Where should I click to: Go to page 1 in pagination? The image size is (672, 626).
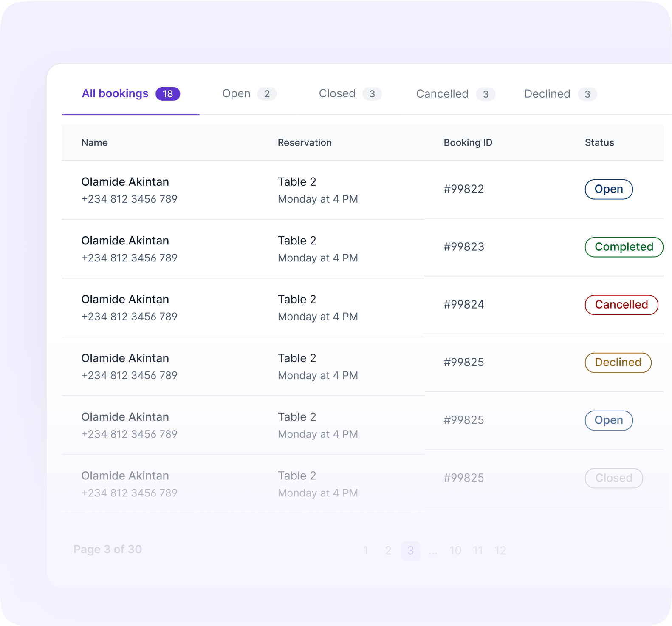coord(366,551)
